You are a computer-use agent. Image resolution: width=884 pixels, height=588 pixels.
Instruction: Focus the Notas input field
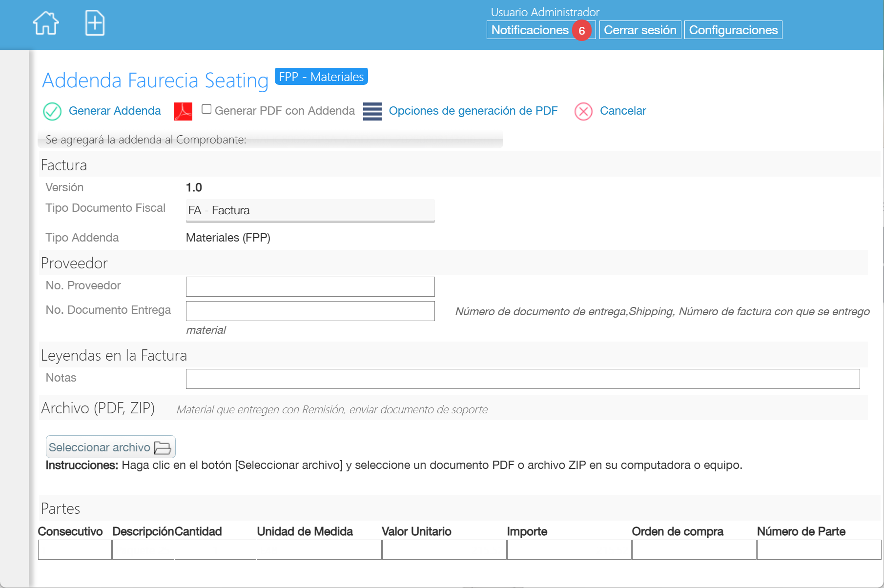point(523,379)
